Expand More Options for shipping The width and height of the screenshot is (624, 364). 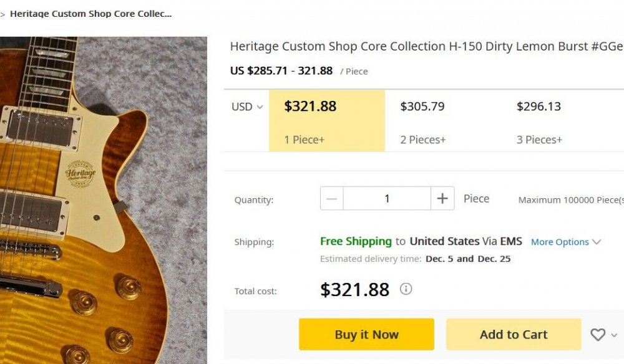(565, 242)
